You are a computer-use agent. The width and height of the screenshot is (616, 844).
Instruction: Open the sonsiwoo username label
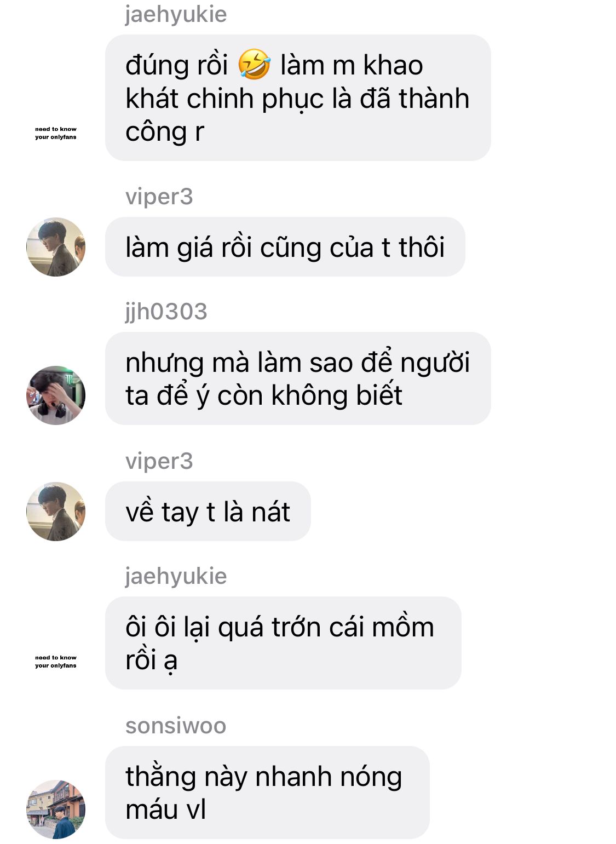(x=176, y=726)
